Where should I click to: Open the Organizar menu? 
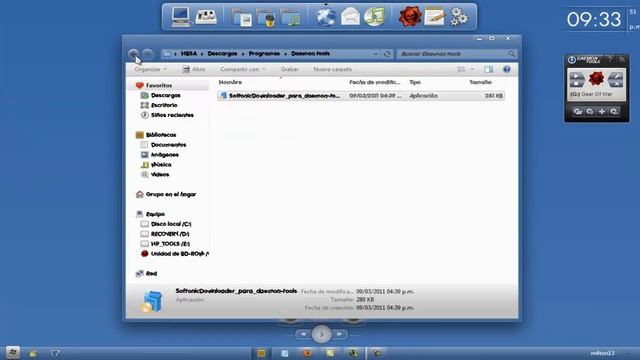tap(151, 69)
